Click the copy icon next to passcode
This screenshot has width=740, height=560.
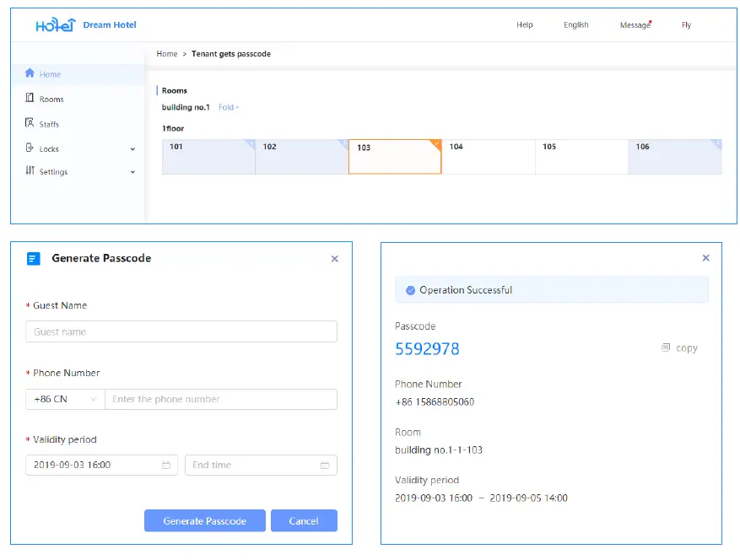click(666, 347)
